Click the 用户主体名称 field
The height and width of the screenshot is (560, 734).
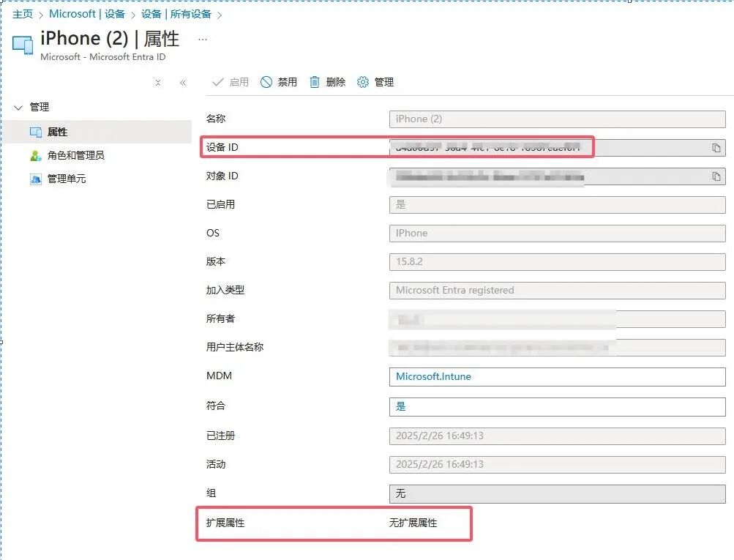557,348
